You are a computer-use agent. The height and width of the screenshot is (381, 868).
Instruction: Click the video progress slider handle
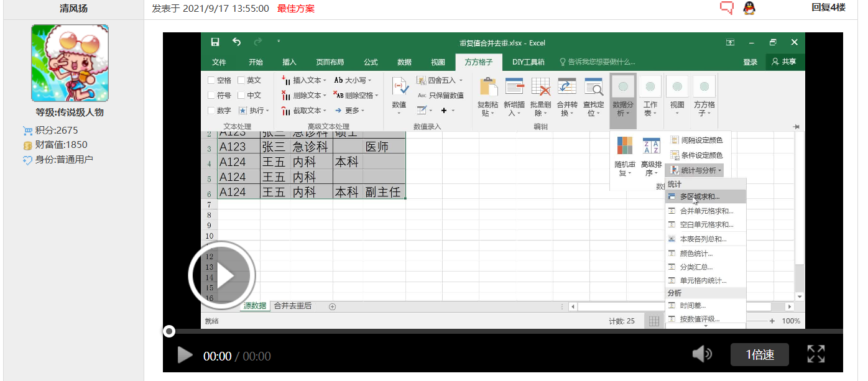click(x=169, y=331)
